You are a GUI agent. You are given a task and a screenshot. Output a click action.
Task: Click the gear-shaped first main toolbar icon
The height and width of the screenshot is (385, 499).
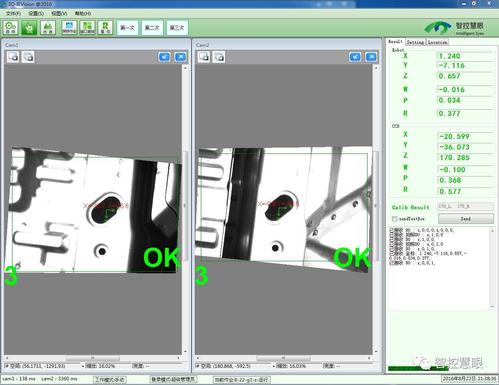[11, 28]
